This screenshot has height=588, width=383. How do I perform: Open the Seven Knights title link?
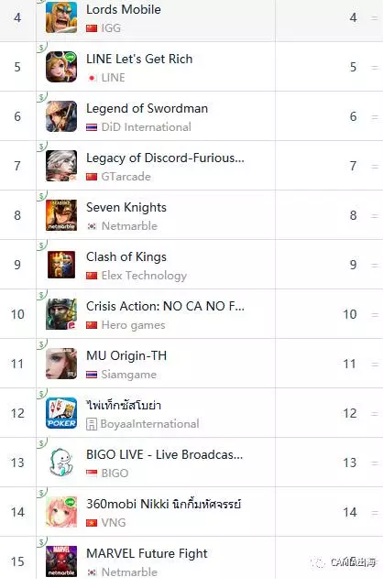coord(126,208)
